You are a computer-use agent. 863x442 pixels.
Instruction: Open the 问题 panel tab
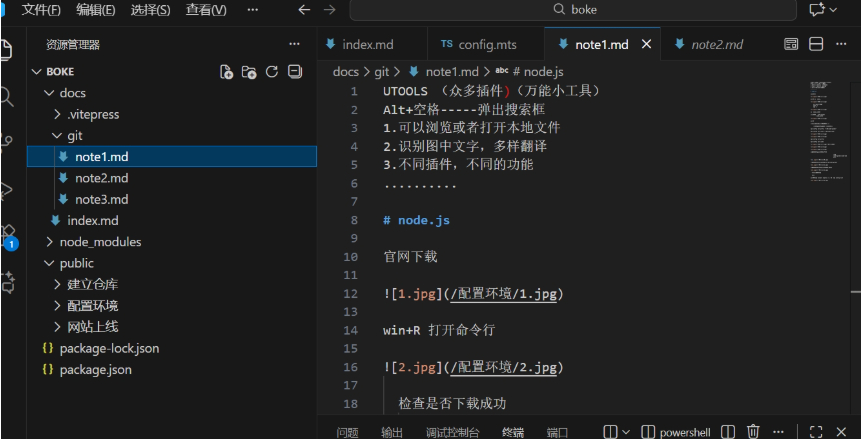pyautogui.click(x=347, y=433)
